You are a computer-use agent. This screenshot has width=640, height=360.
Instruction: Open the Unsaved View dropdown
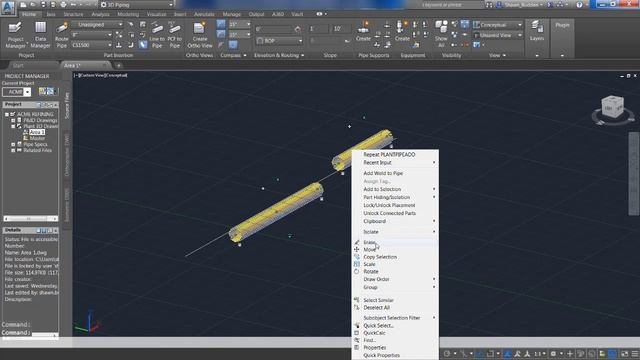(498, 35)
